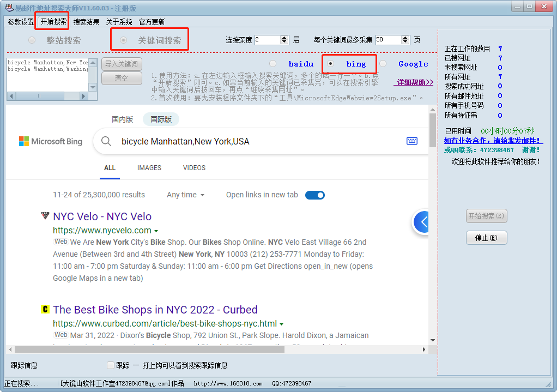Click the Curbed favicon icon
Viewport: 557px width, 392px height.
pyautogui.click(x=45, y=309)
